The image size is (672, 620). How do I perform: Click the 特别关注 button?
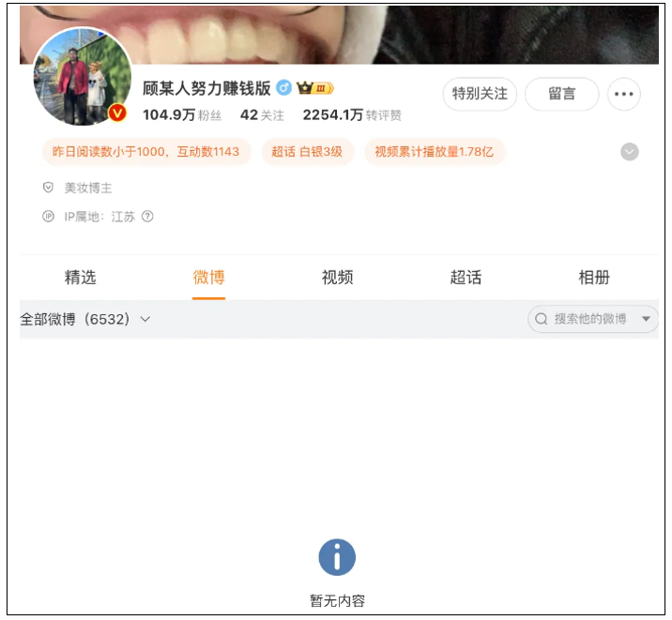pyautogui.click(x=480, y=94)
